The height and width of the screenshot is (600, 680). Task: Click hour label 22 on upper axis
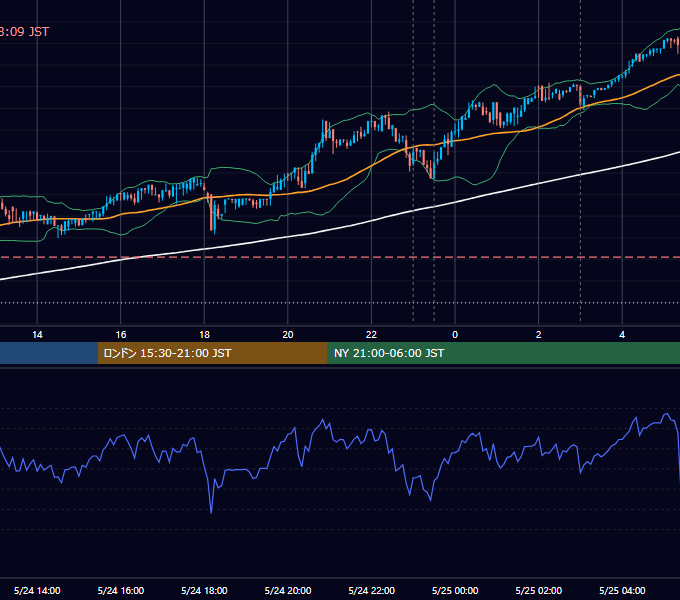pyautogui.click(x=371, y=335)
